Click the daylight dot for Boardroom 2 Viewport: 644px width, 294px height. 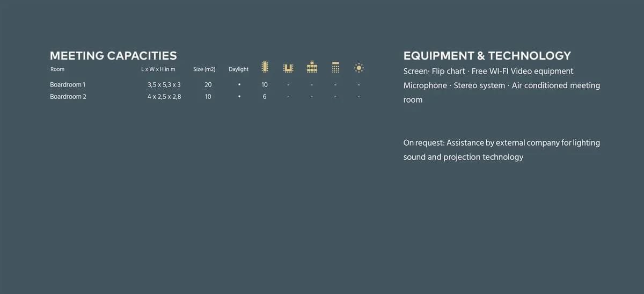239,97
